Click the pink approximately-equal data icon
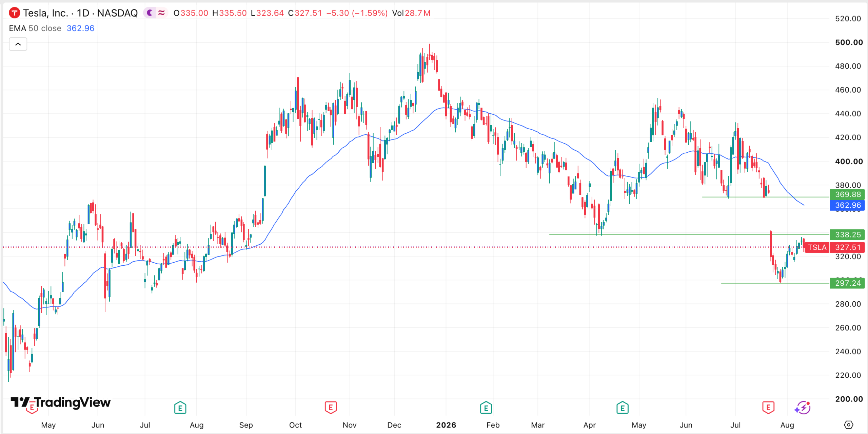The height and width of the screenshot is (434, 868). pos(161,13)
